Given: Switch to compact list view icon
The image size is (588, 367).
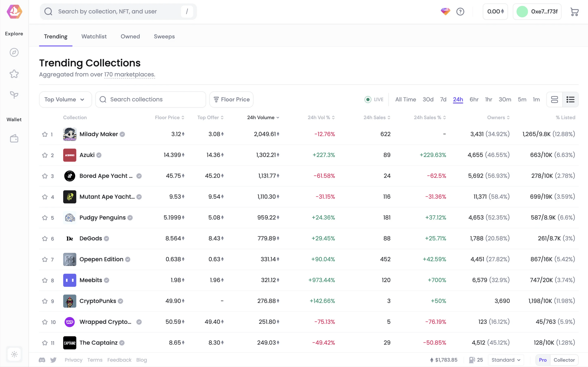Looking at the screenshot, I should (570, 99).
